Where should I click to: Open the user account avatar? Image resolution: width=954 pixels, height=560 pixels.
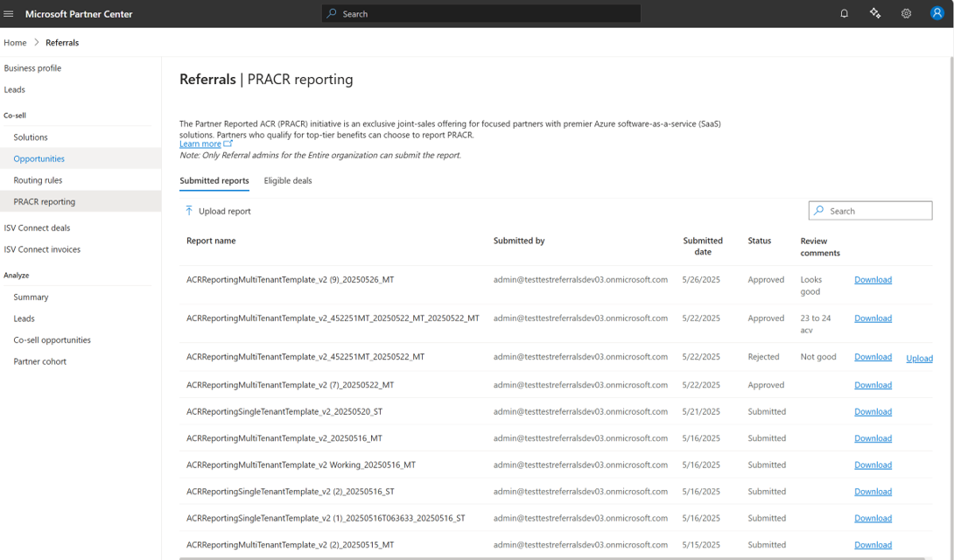pyautogui.click(x=937, y=13)
